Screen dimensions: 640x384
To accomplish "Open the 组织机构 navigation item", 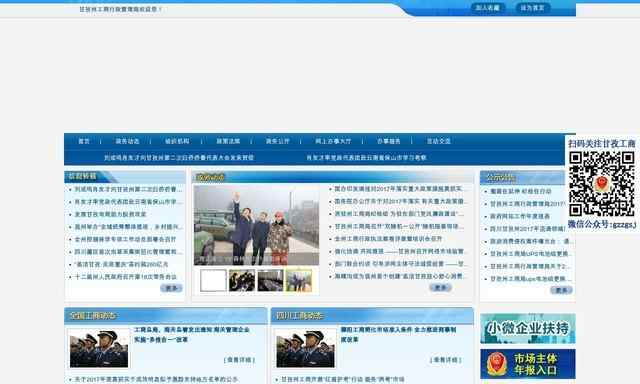I will (x=177, y=141).
